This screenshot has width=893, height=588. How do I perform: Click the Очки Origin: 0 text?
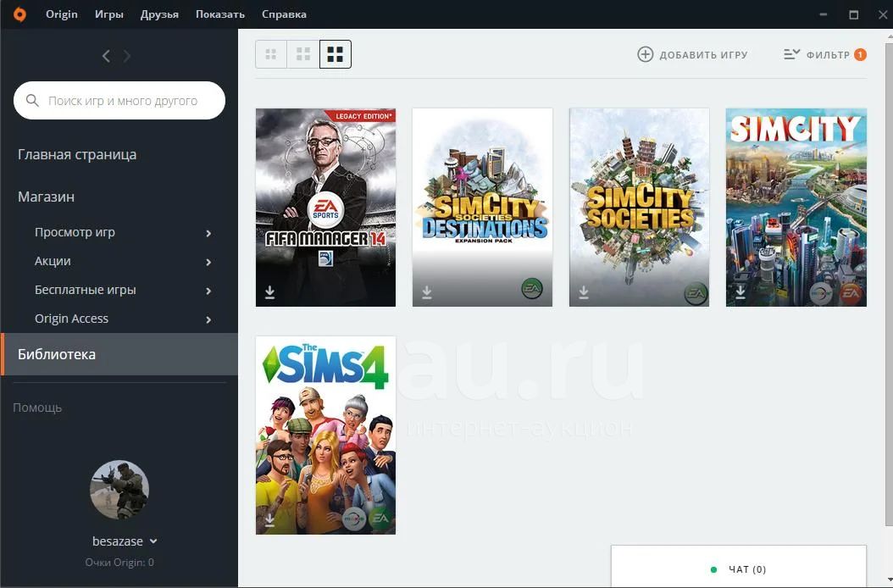click(x=119, y=563)
